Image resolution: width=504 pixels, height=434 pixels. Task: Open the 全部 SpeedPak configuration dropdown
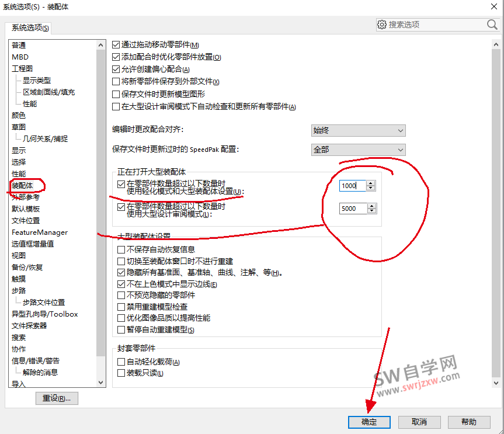tap(401, 150)
